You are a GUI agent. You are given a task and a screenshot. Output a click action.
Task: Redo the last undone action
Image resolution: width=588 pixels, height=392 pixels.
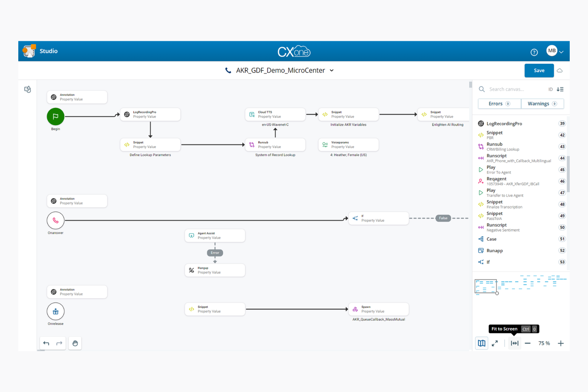(59, 343)
